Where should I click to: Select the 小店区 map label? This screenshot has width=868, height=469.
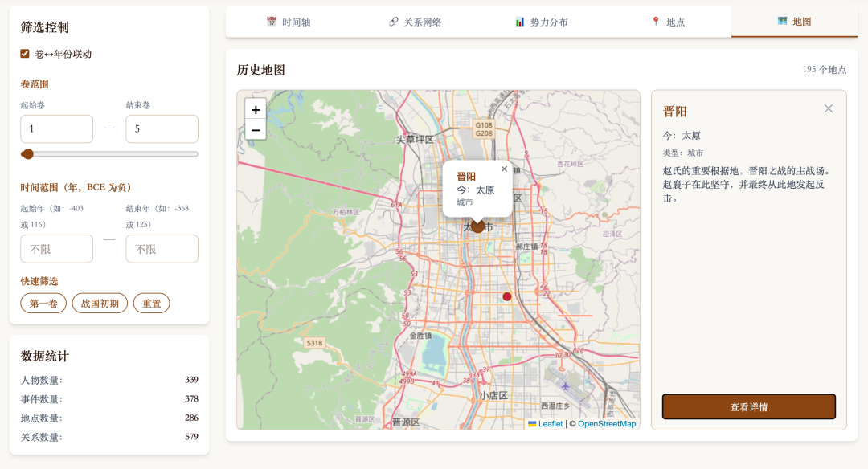pos(493,395)
